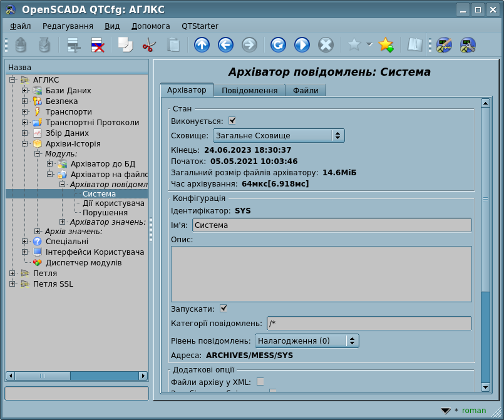Toggle the Запускати checkbox
The height and width of the screenshot is (420, 504).
pos(224,309)
